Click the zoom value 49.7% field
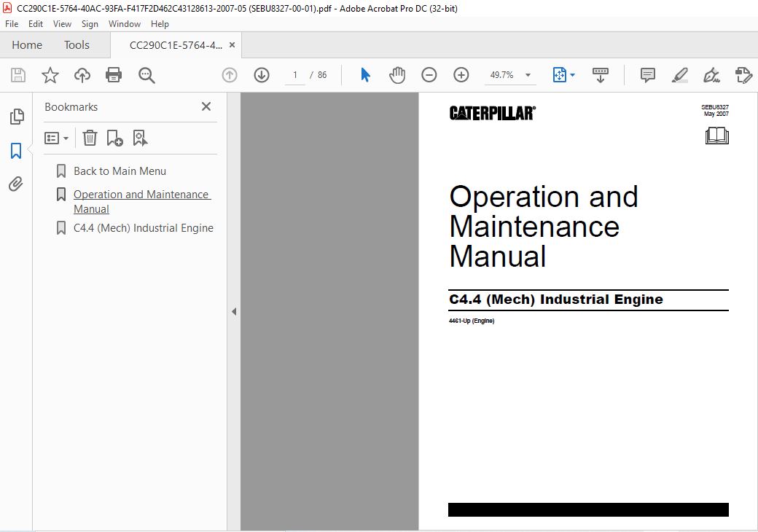This screenshot has height=532, width=758. [x=501, y=75]
